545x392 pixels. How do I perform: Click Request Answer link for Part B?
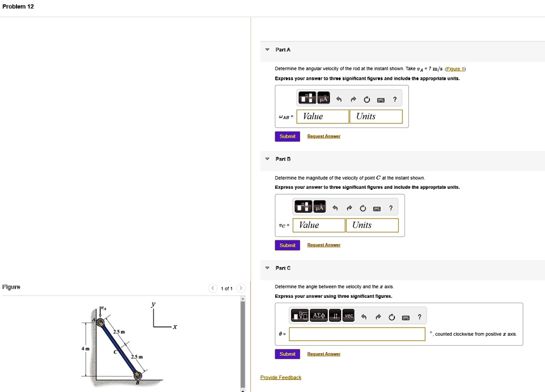(324, 245)
